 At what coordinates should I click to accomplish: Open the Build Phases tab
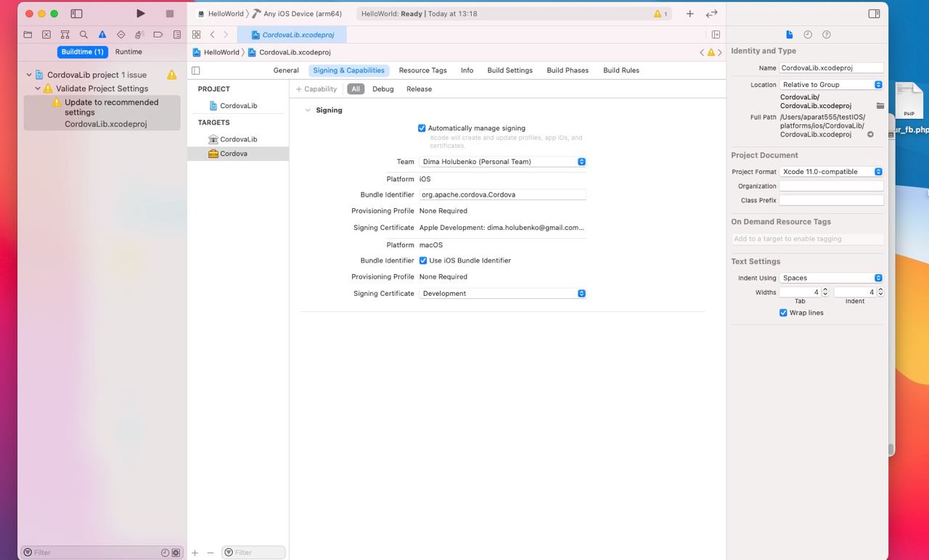(x=568, y=70)
